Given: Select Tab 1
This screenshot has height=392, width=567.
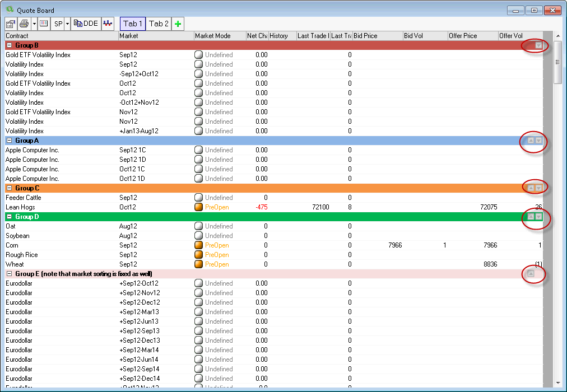Looking at the screenshot, I should pos(133,24).
